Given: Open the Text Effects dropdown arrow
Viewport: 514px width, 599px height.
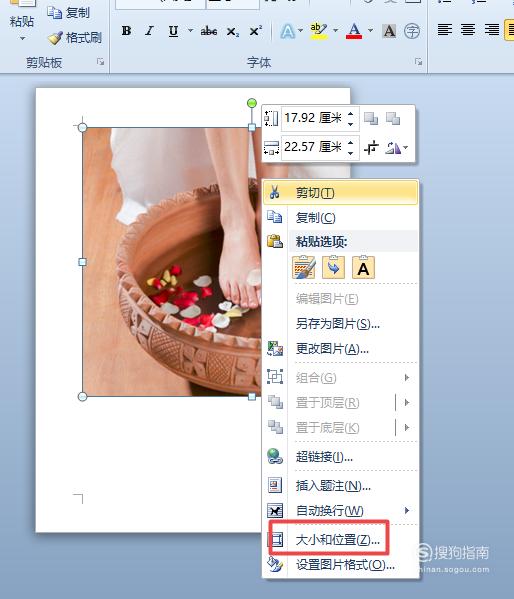Looking at the screenshot, I should [x=300, y=30].
